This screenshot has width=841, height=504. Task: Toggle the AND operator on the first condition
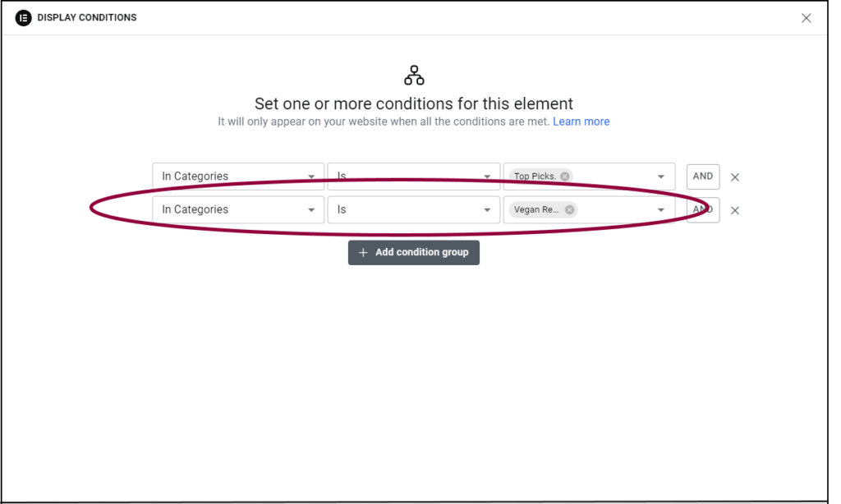click(703, 176)
